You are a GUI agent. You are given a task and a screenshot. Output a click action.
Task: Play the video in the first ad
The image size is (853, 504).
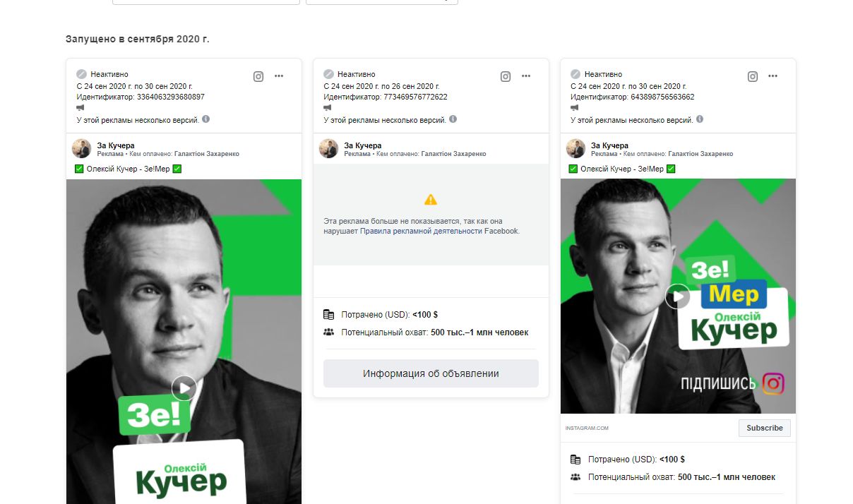(184, 388)
